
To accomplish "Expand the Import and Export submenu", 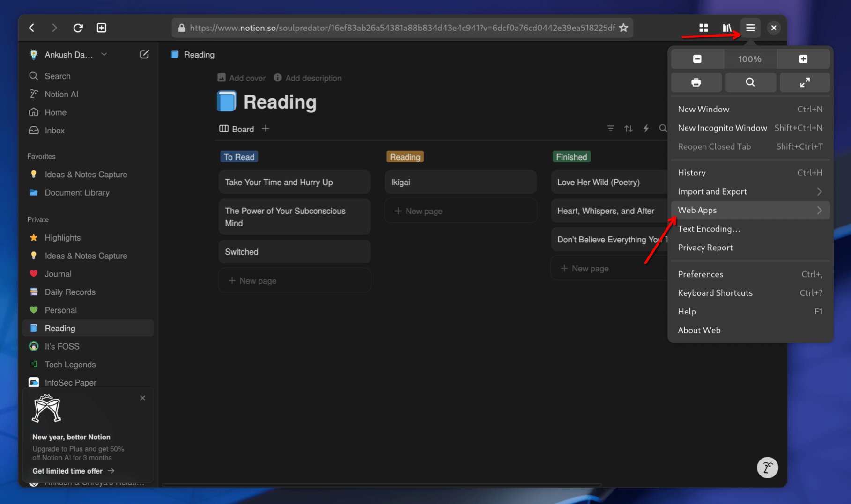I will [712, 191].
